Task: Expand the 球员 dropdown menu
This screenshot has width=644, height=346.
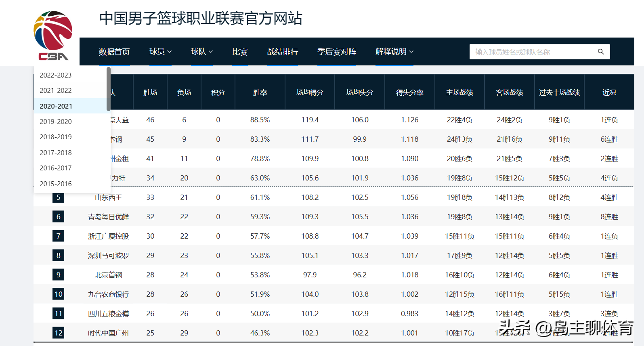Action: pyautogui.click(x=160, y=52)
